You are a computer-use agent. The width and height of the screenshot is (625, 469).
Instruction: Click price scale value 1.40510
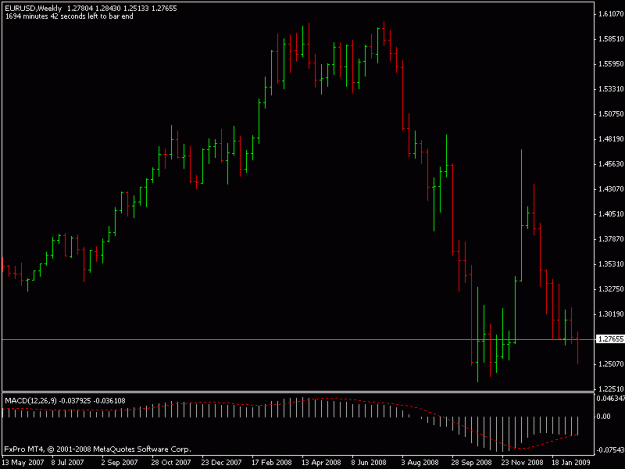[611, 214]
